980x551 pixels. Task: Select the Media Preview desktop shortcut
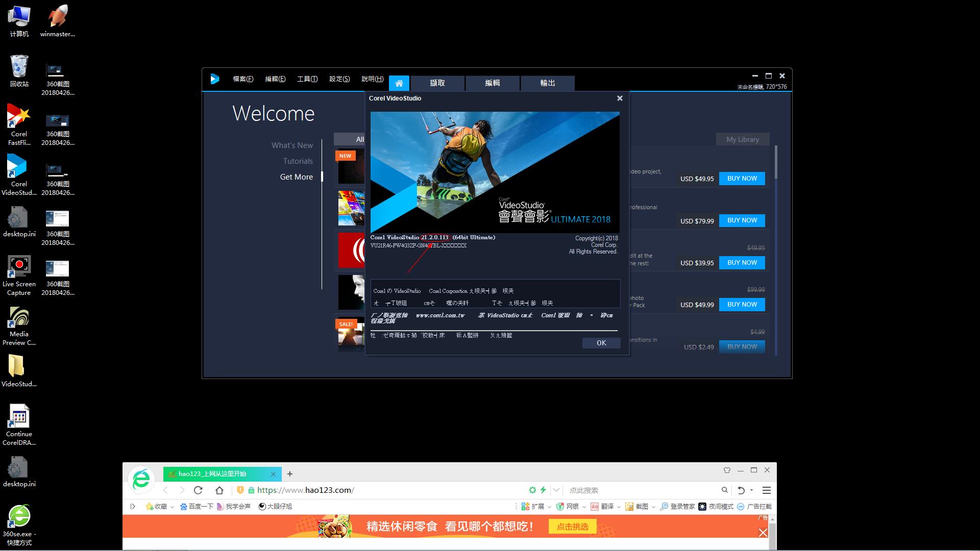19,326
